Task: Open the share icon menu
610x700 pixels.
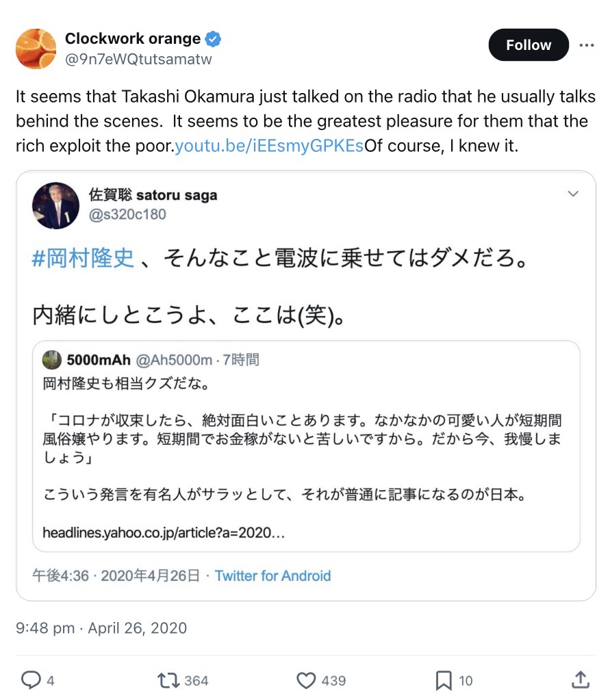Action: [x=580, y=679]
